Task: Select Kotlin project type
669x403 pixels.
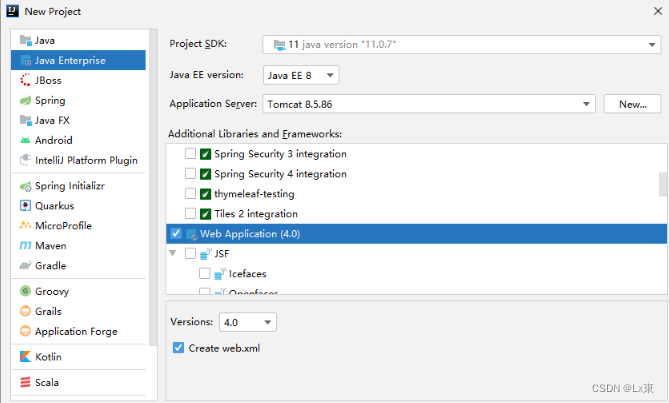Action: click(79, 357)
